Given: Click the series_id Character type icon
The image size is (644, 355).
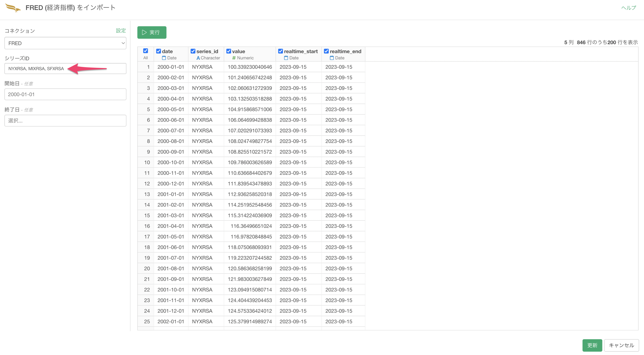Looking at the screenshot, I should point(198,58).
